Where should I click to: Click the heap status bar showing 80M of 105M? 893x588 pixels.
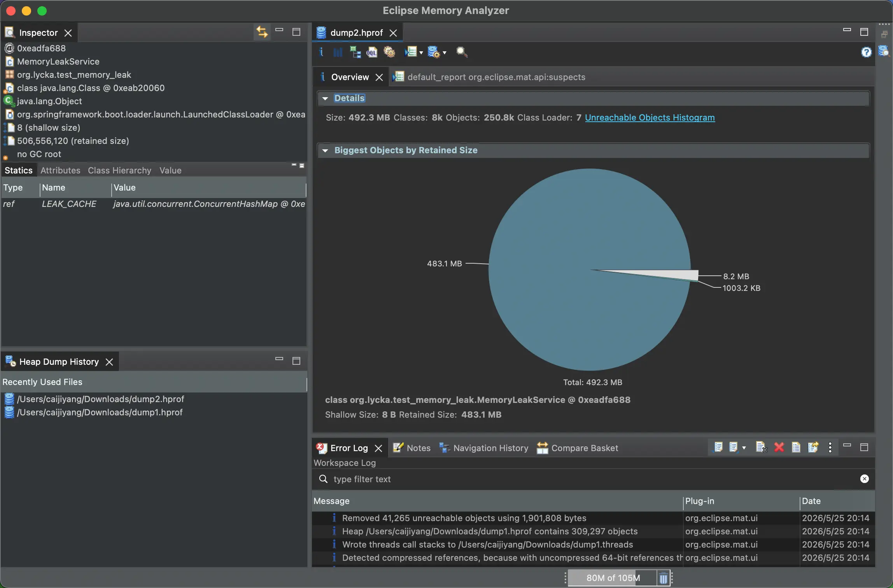pos(613,578)
